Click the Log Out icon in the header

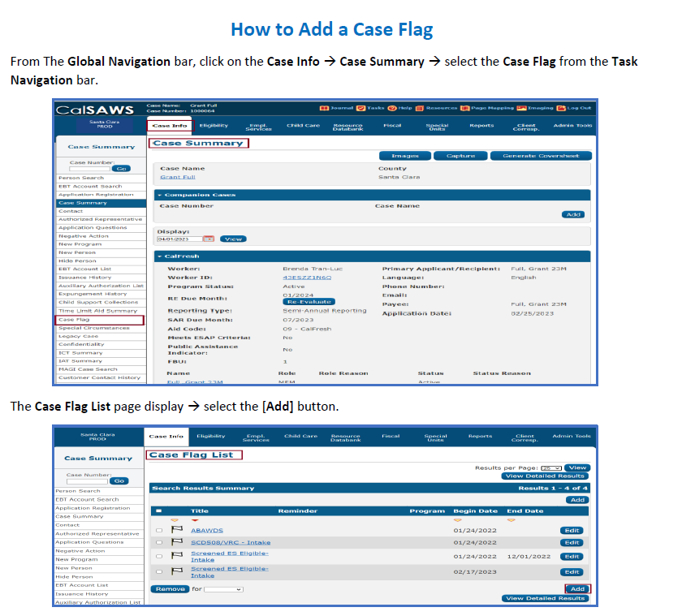coord(562,108)
